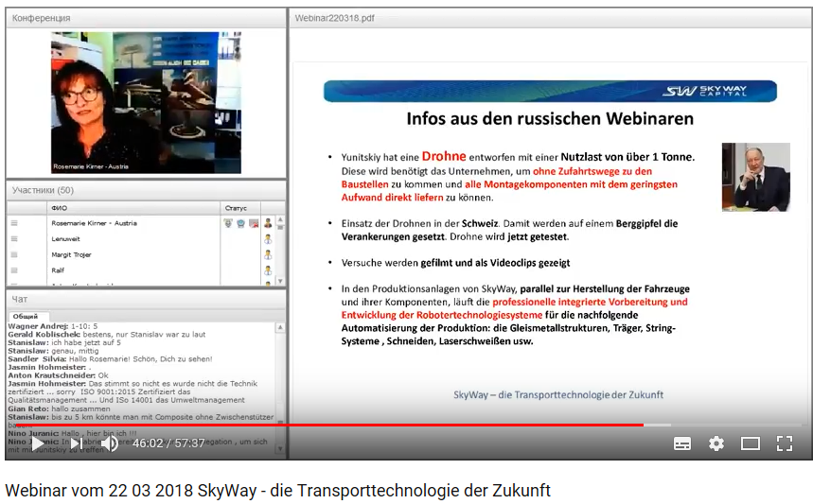Image resolution: width=813 pixels, height=504 pixels.
Task: Click the playback time 46:02 / 57:37
Action: (168, 443)
